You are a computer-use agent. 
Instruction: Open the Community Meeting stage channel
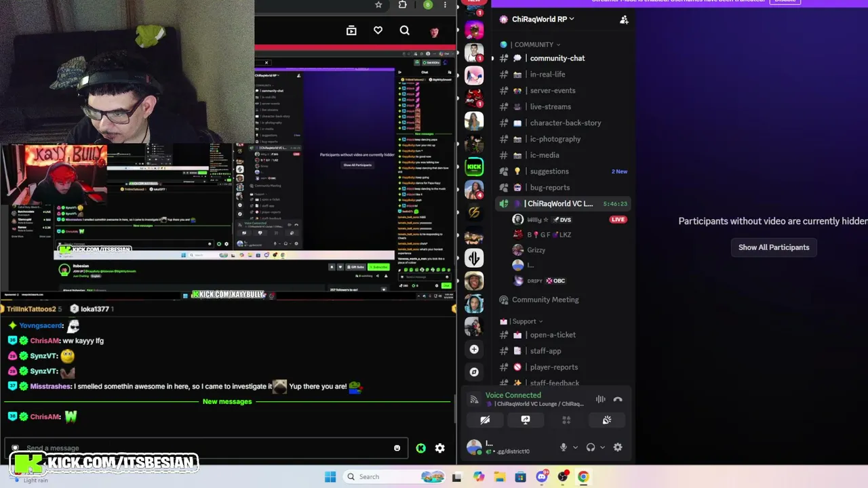[563, 300]
